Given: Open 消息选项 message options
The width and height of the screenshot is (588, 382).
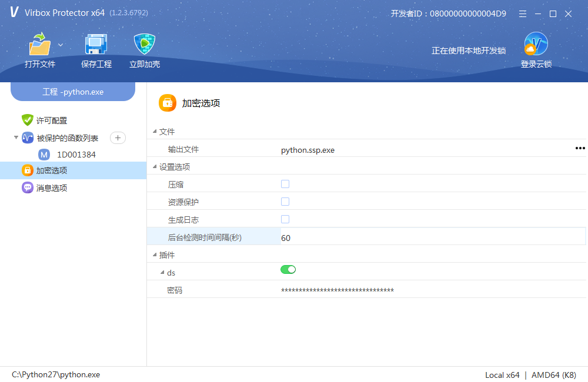Looking at the screenshot, I should [x=52, y=188].
